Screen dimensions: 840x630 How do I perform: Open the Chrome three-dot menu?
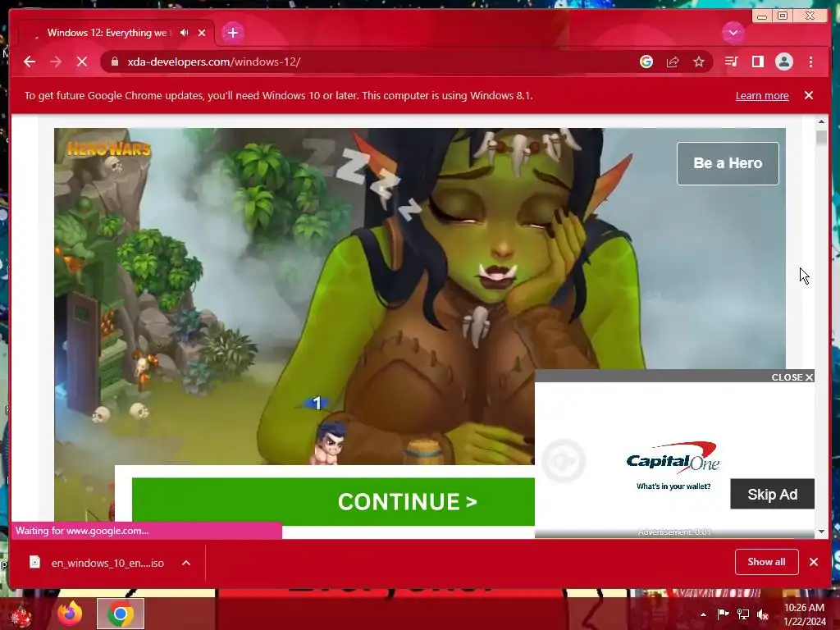810,62
